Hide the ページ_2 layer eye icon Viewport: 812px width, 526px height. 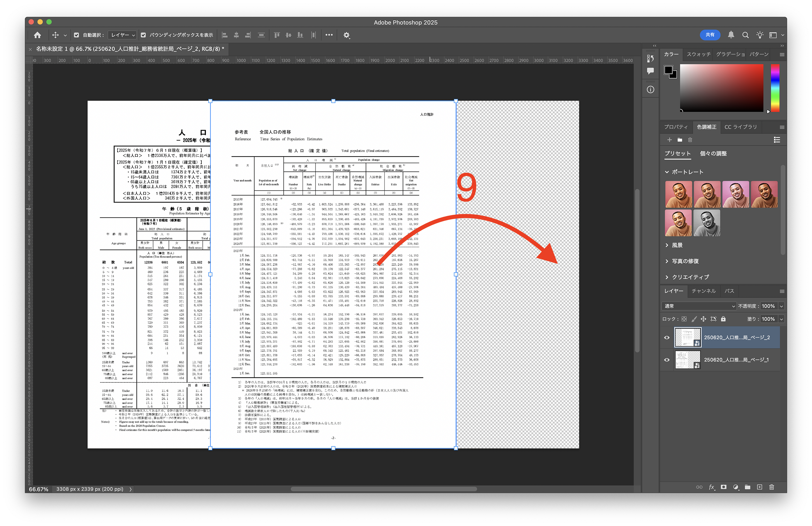click(x=667, y=338)
